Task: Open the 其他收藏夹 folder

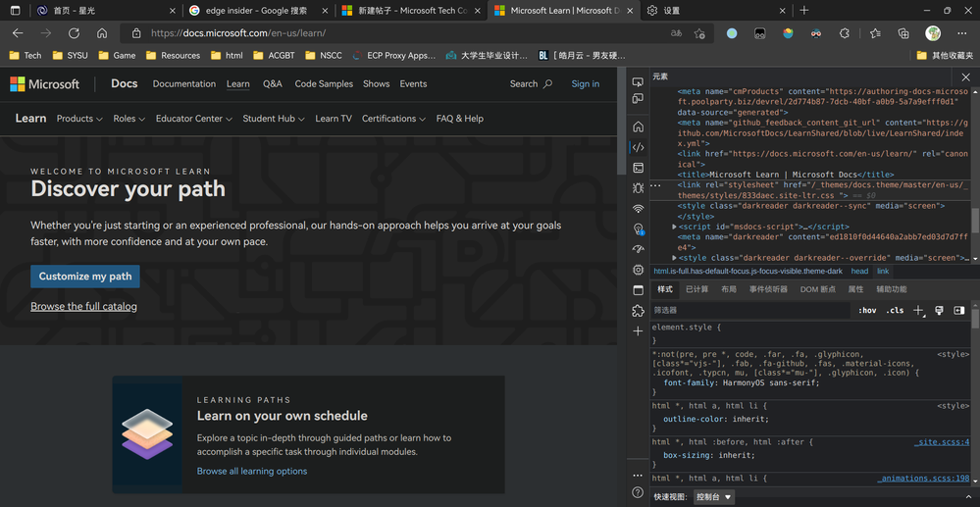Action: point(945,55)
